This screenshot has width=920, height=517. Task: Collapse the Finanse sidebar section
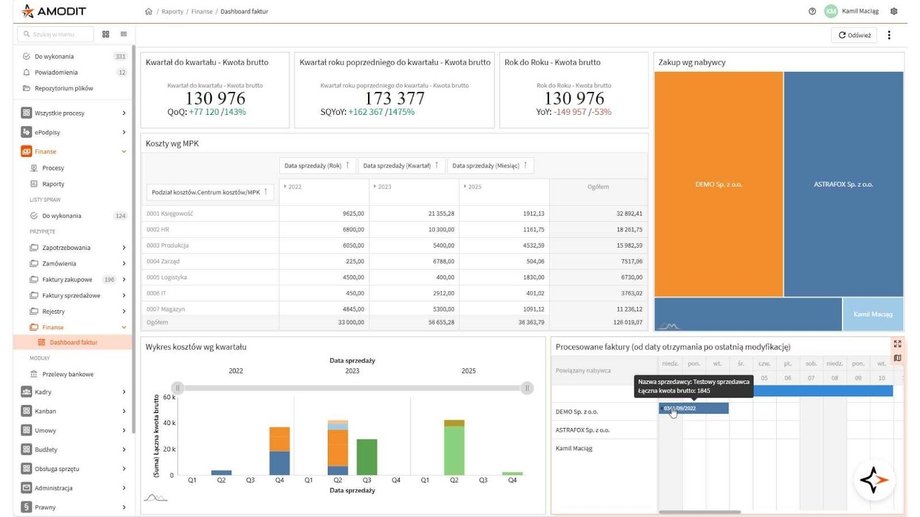(x=123, y=151)
